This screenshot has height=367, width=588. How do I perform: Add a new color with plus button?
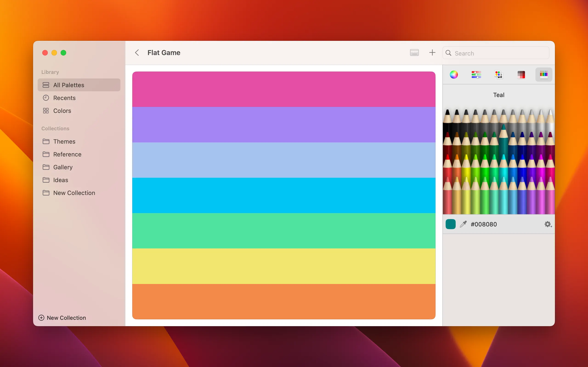[x=432, y=53]
